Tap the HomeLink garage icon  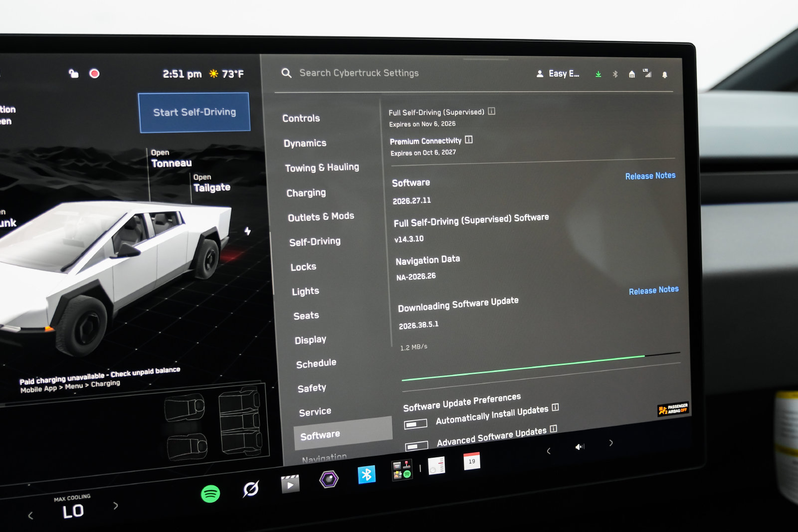coord(632,74)
